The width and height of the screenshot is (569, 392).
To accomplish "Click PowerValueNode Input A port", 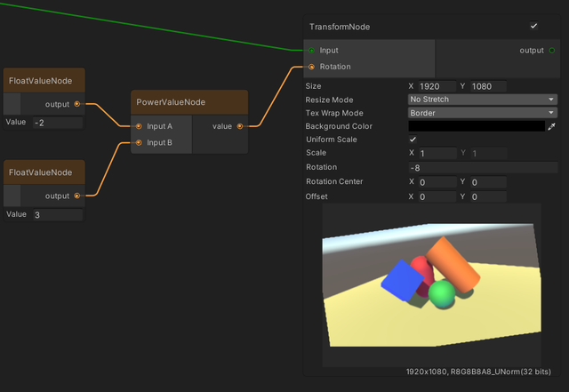I will (x=139, y=126).
